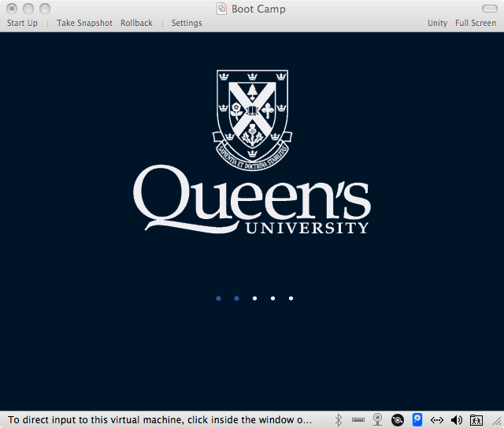
Task: Click Take Snapshot in the toolbar
Action: point(84,23)
